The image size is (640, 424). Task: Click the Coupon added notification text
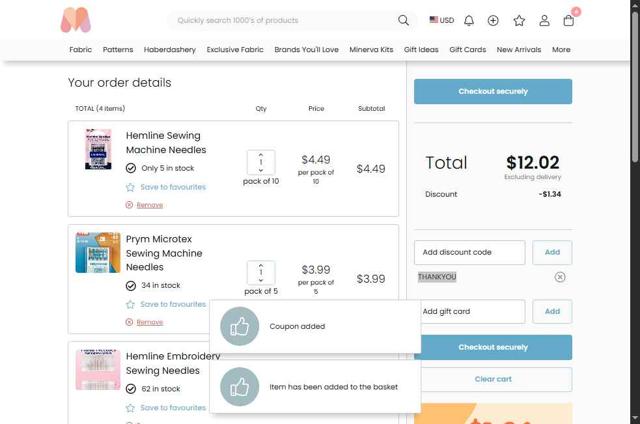pos(297,326)
